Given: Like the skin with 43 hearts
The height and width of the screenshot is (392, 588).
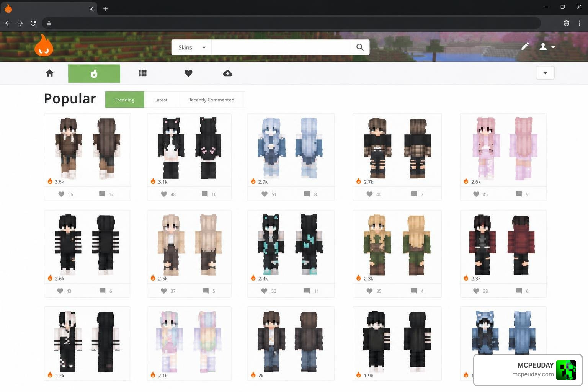Looking at the screenshot, I should coord(60,291).
